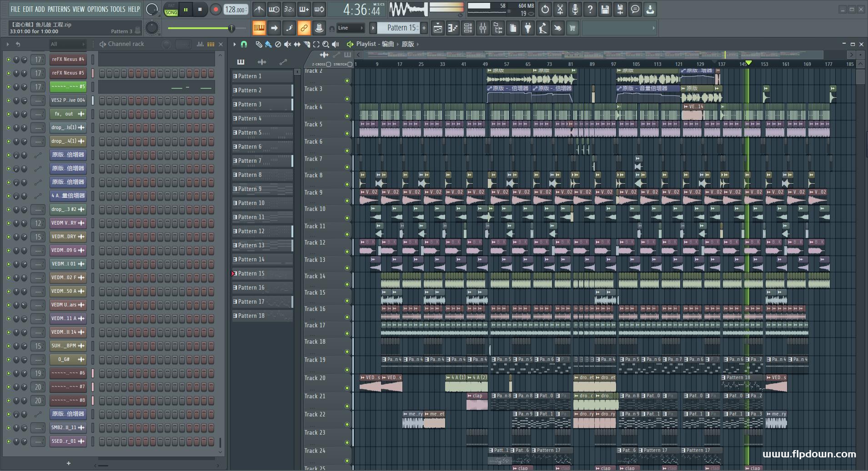Open the browser view icon

point(498,28)
